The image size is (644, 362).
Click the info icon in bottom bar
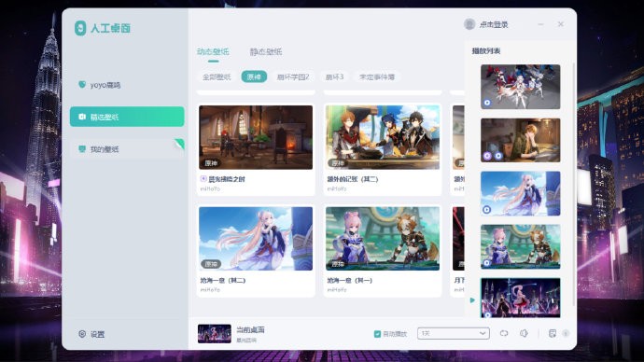click(566, 333)
